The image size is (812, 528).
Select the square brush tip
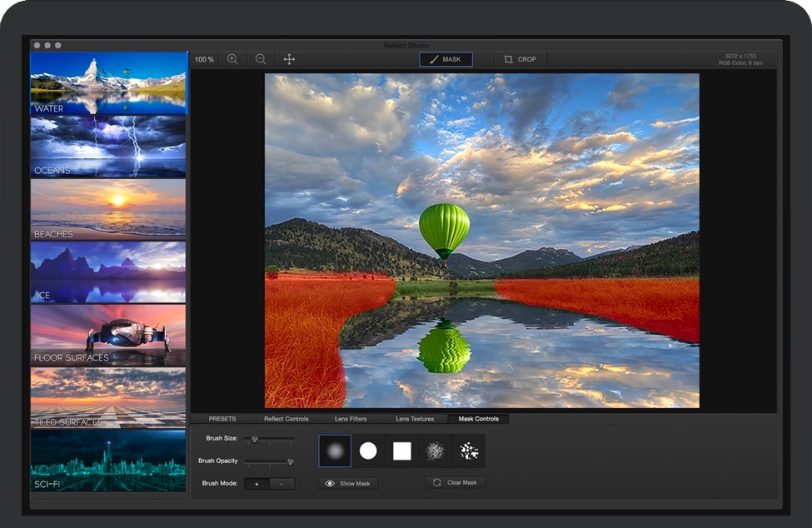tap(401, 451)
